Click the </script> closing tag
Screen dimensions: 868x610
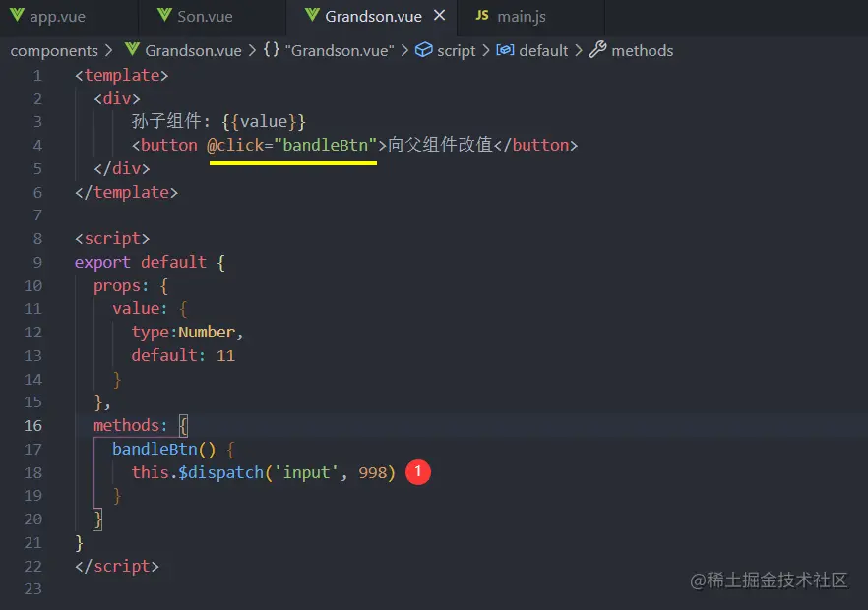tap(117, 567)
